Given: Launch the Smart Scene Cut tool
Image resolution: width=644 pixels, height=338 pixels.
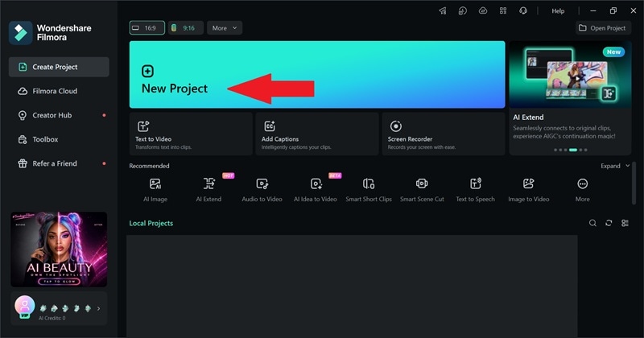Looking at the screenshot, I should pos(422,189).
